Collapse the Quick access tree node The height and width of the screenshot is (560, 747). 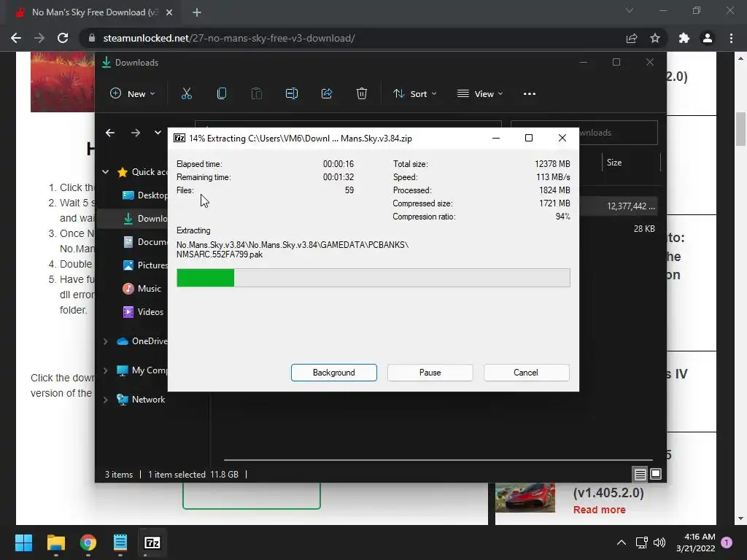[x=106, y=172]
